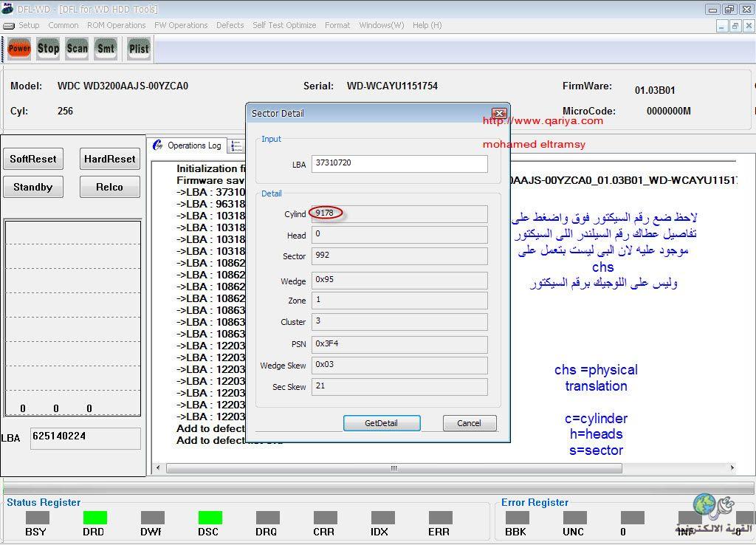This screenshot has width=756, height=545.
Task: Click the BBK error register indicator
Action: pyautogui.click(x=518, y=518)
